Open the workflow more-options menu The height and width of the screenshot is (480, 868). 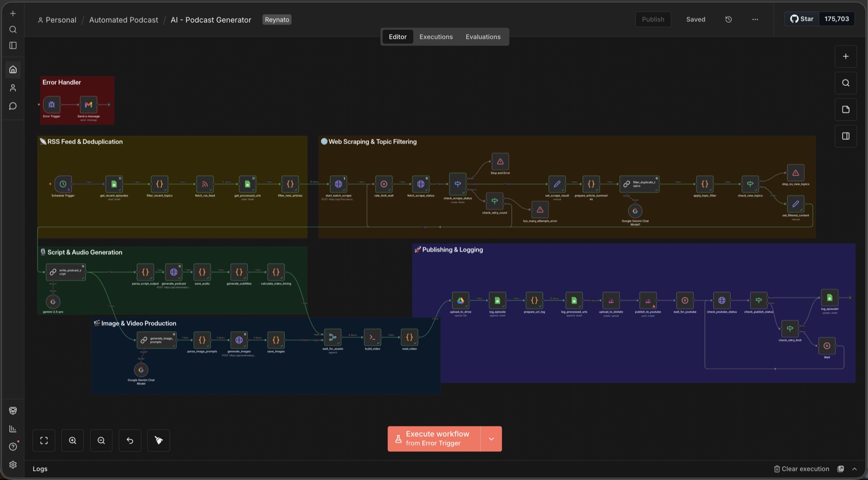755,20
